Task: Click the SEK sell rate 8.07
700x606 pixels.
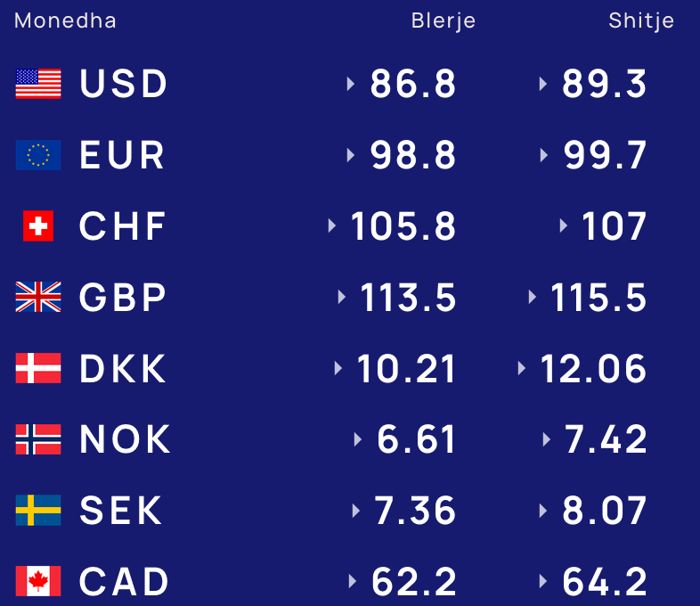Action: 604,511
